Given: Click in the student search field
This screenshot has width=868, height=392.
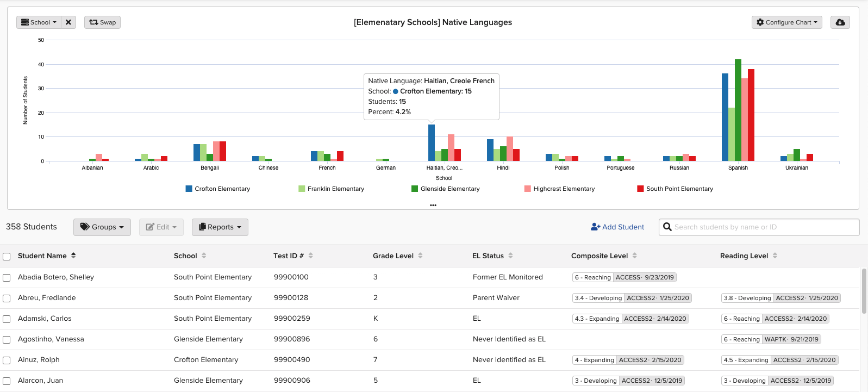Looking at the screenshot, I should click(759, 227).
